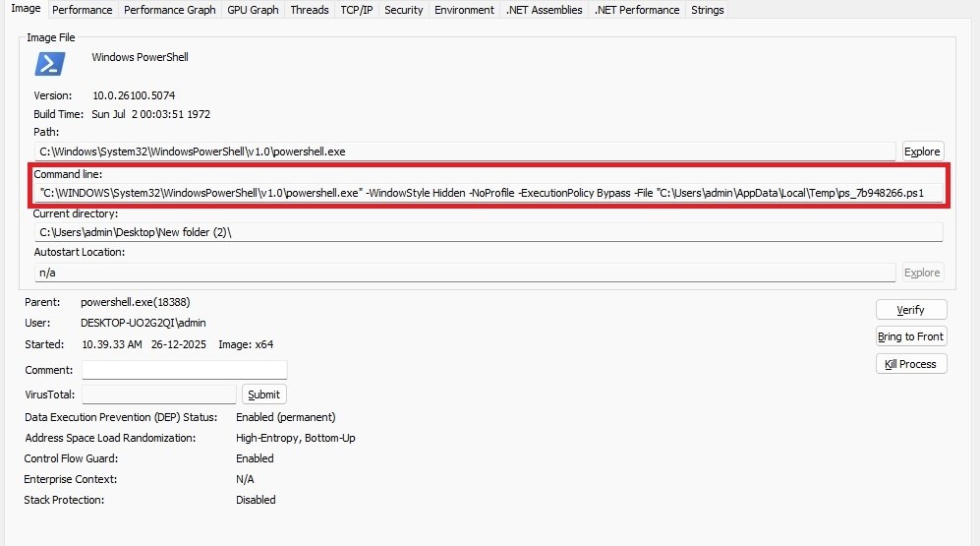View the TCP/IP tab
Image resolution: width=980 pixels, height=546 pixels.
(x=356, y=10)
